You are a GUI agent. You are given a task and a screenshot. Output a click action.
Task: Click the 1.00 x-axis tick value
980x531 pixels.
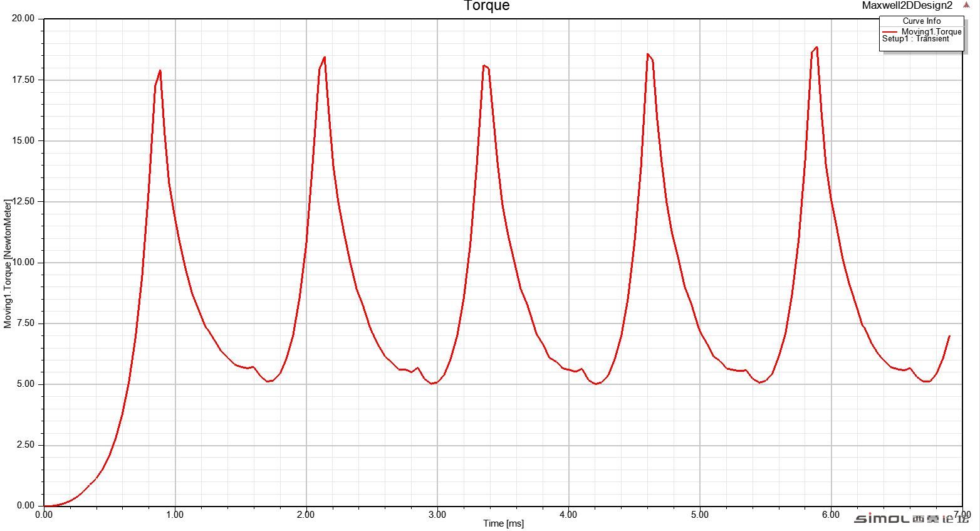pyautogui.click(x=175, y=515)
